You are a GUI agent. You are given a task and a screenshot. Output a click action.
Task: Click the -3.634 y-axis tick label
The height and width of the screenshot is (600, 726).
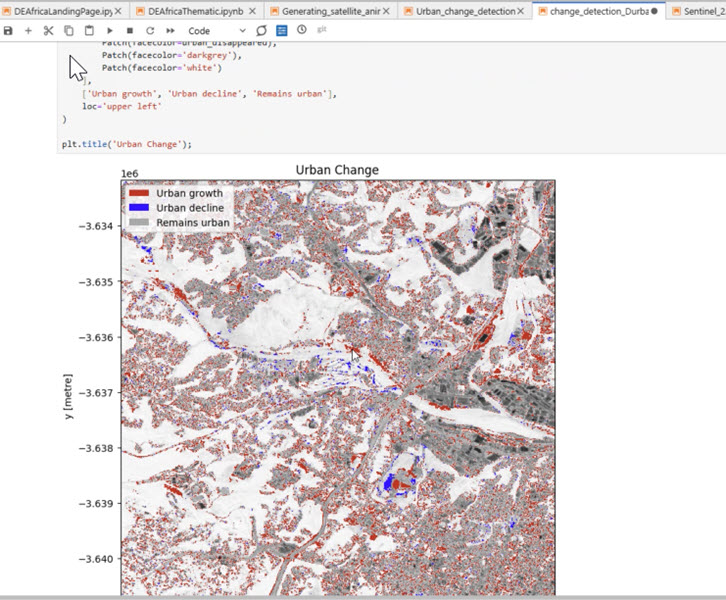96,226
